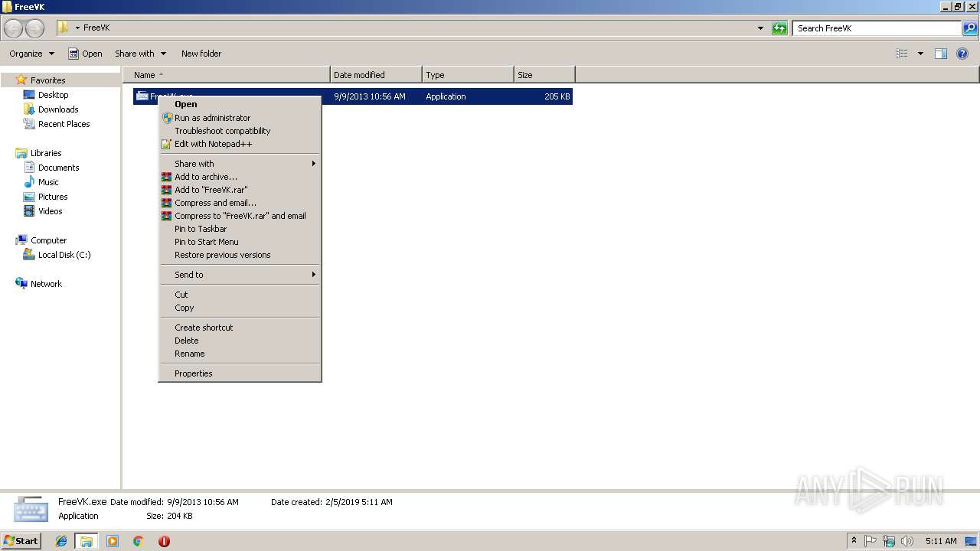Click the volume speaker tray icon

click(907, 541)
